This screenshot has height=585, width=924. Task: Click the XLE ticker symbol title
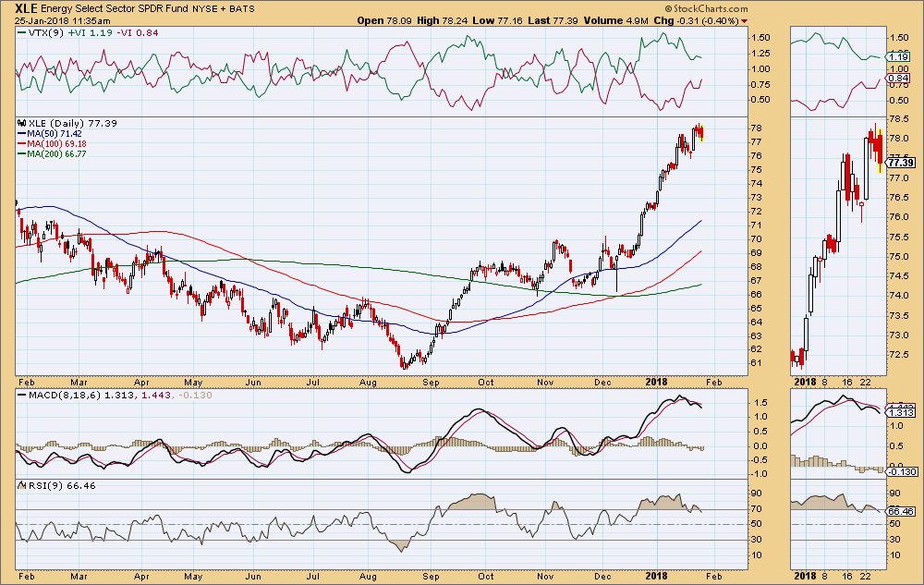coord(25,8)
